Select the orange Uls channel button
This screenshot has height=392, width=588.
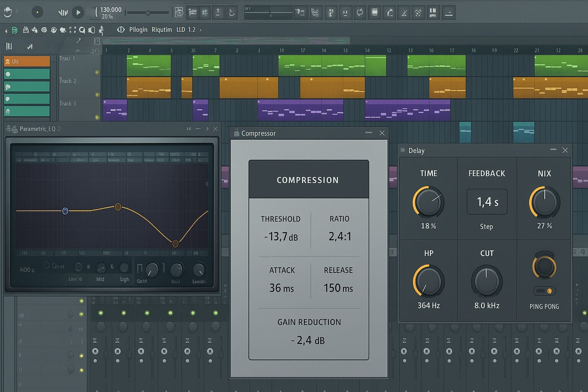tap(27, 61)
